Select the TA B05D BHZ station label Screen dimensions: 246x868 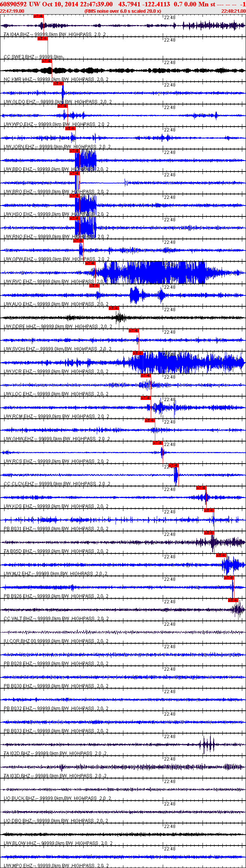pos(18,551)
